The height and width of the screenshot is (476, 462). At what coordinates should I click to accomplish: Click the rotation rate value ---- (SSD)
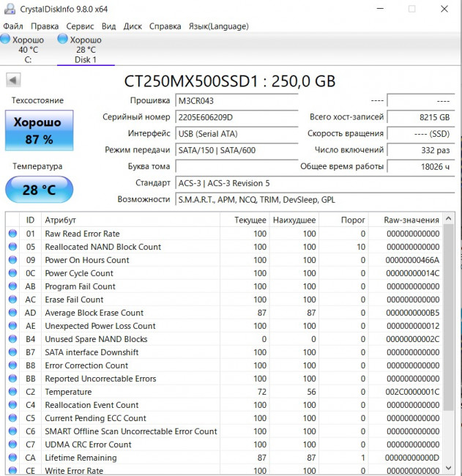click(421, 133)
